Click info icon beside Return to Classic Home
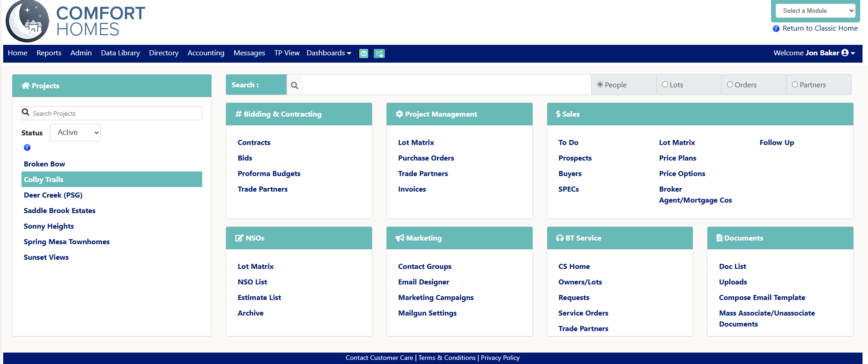 click(x=776, y=28)
